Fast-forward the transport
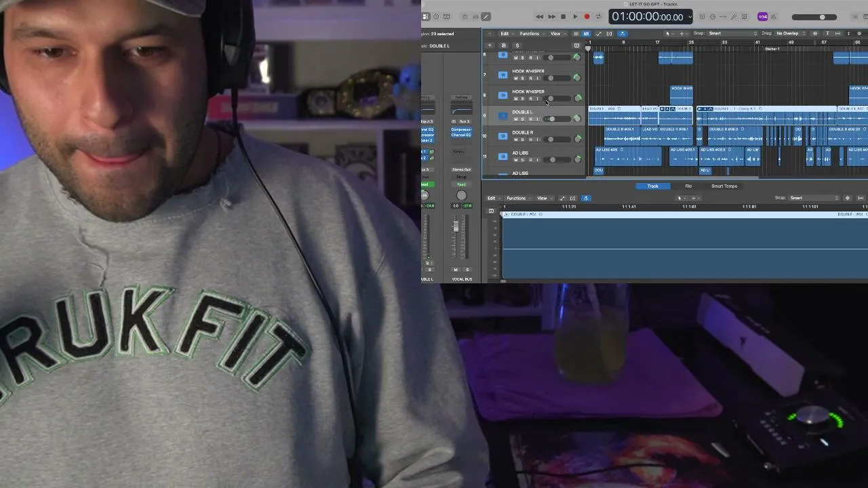 click(551, 17)
